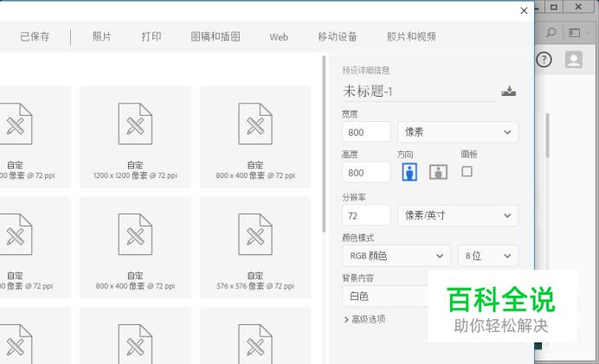This screenshot has height=364, width=599.
Task: Close the new document dialog
Action: pos(524,10)
